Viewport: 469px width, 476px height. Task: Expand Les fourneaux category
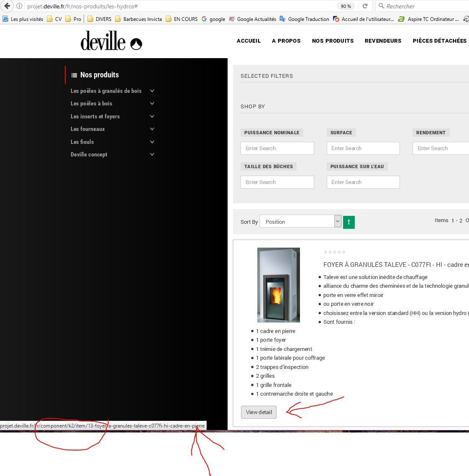[152, 129]
